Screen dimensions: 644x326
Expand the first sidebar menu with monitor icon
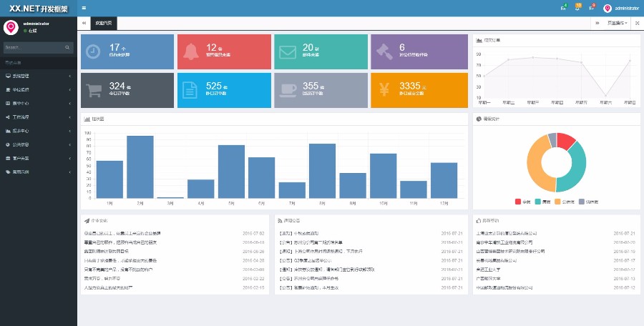[x=38, y=75]
